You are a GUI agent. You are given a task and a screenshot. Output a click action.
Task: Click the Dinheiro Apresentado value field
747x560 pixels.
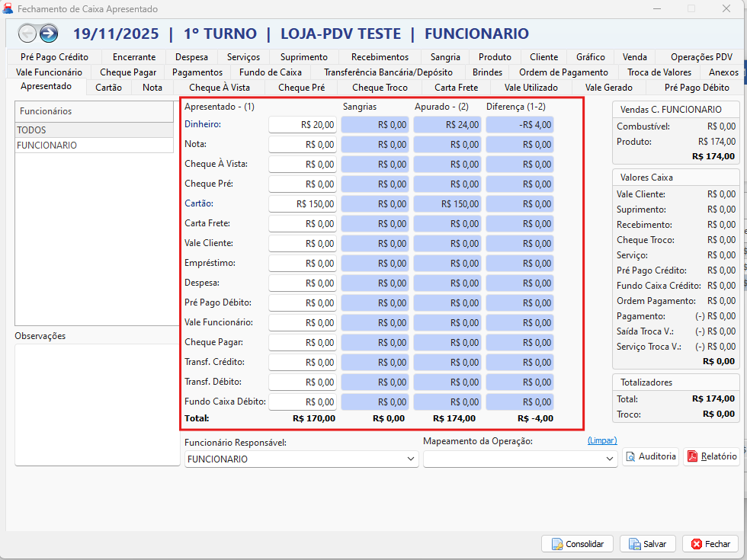303,124
